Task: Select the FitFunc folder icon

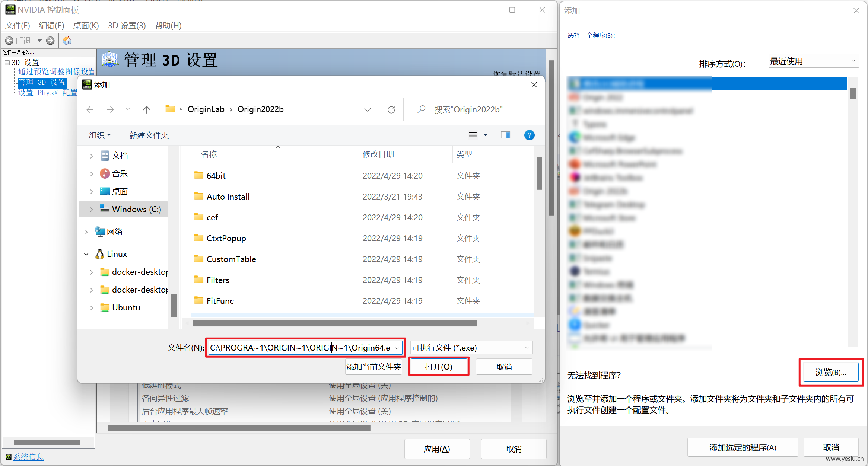Action: [199, 300]
